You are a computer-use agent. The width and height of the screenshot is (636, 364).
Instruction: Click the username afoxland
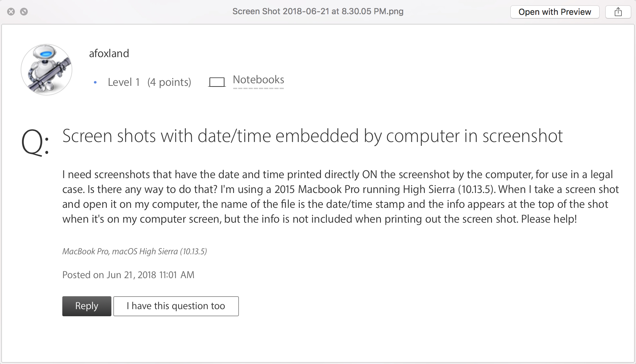tap(109, 53)
